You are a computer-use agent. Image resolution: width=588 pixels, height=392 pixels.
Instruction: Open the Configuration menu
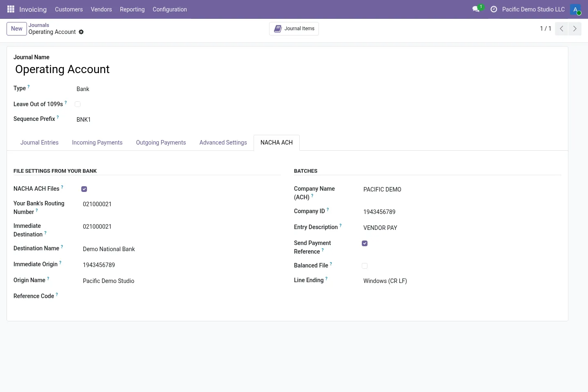(170, 9)
